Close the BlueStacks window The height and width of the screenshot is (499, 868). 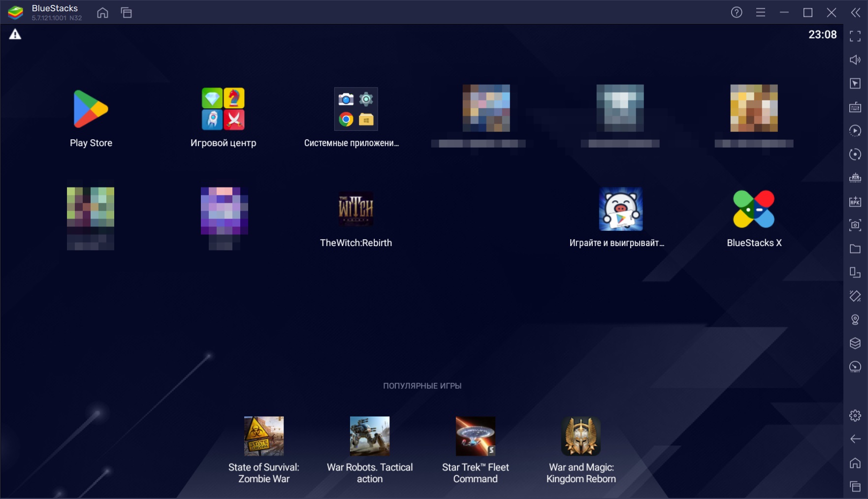832,12
